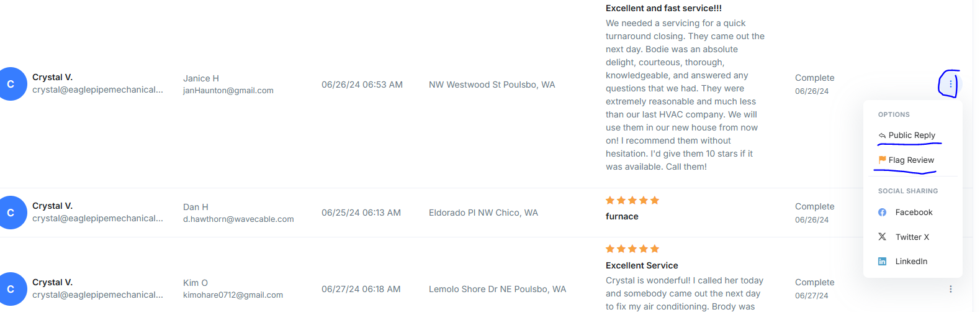Click the stars above Excellent Service review
Screen dimensions: 980x312
(x=632, y=249)
